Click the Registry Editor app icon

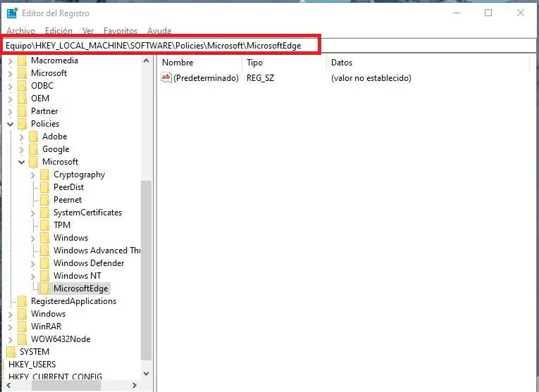[x=12, y=13]
